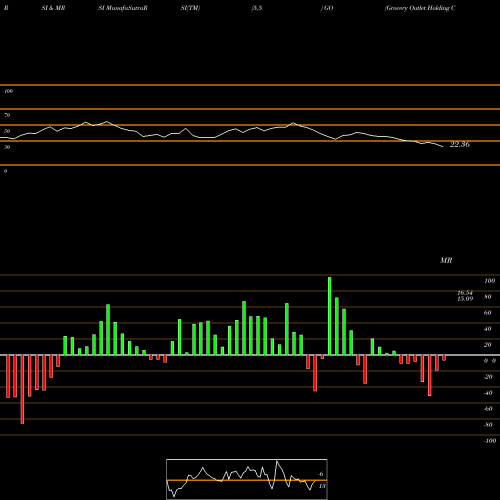Click the MR axis label -100

pos(490,441)
